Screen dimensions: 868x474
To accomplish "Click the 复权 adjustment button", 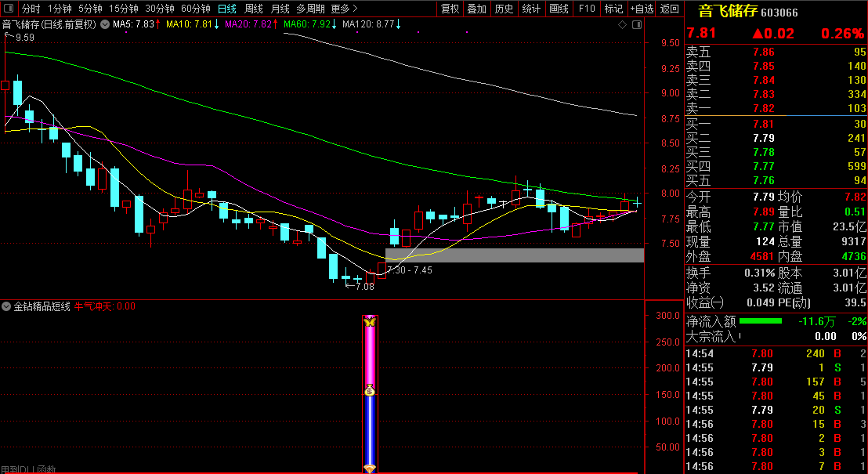I will tap(450, 9).
